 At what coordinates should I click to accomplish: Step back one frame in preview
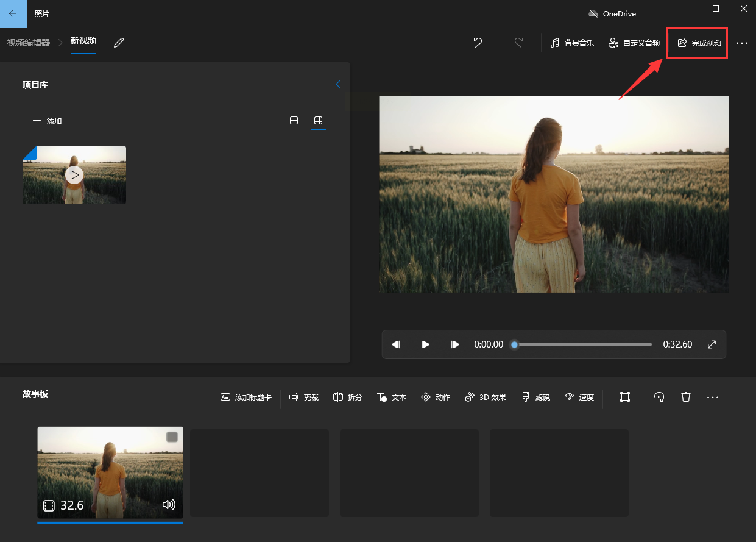click(x=396, y=344)
